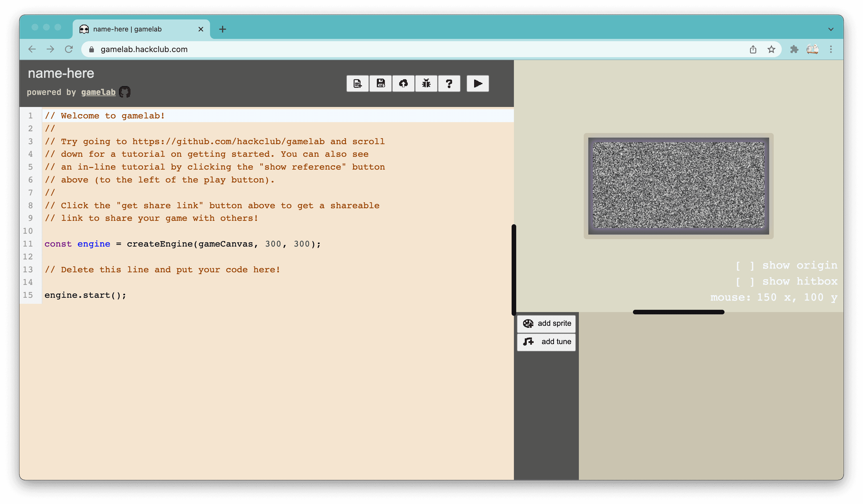Click the vertical divider between editor and preview
Image resolution: width=863 pixels, height=504 pixels.
(513, 270)
